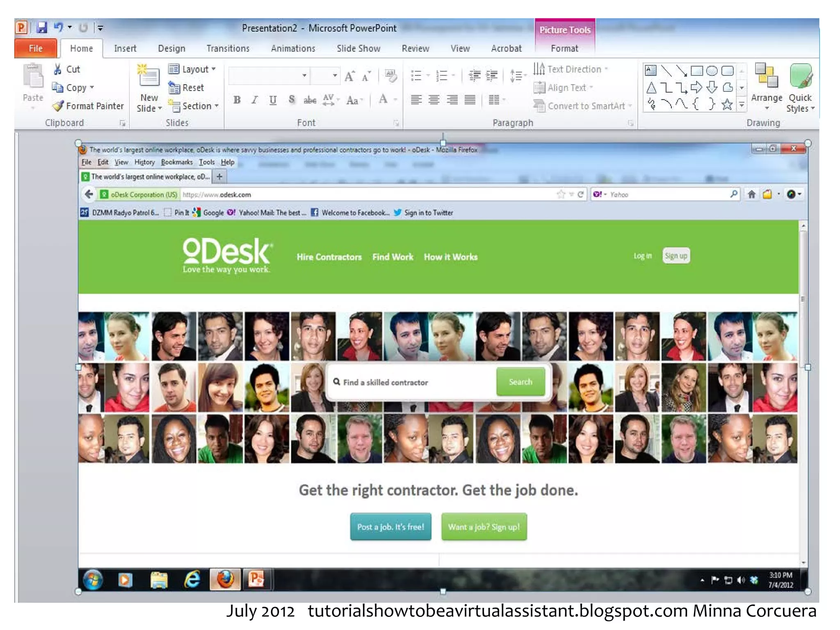Screen dimensions: 840x630
Task: Switch to the Insert ribbon tab
Action: 125,48
